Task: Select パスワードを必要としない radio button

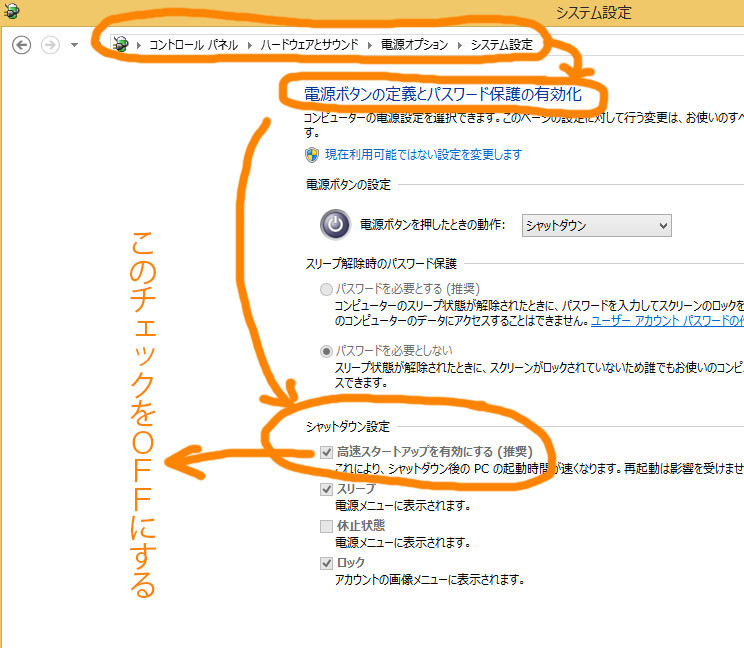Action: [326, 351]
